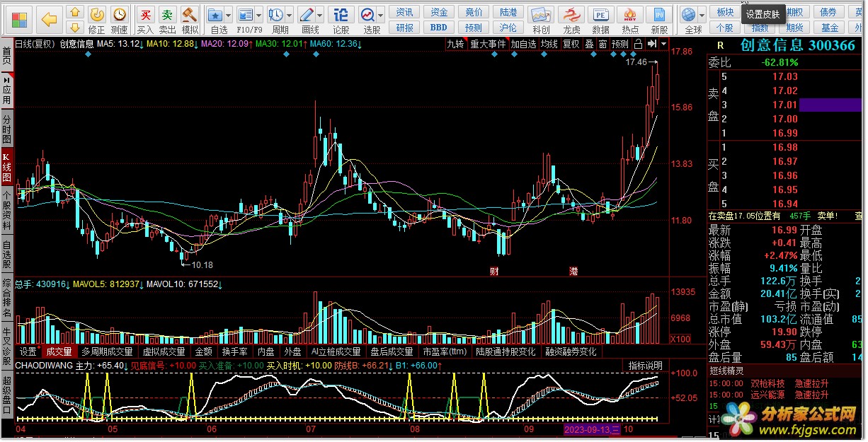Toggle the 预测 forecast option on chart
Image resolution: width=868 pixels, height=442 pixels.
tap(620, 44)
